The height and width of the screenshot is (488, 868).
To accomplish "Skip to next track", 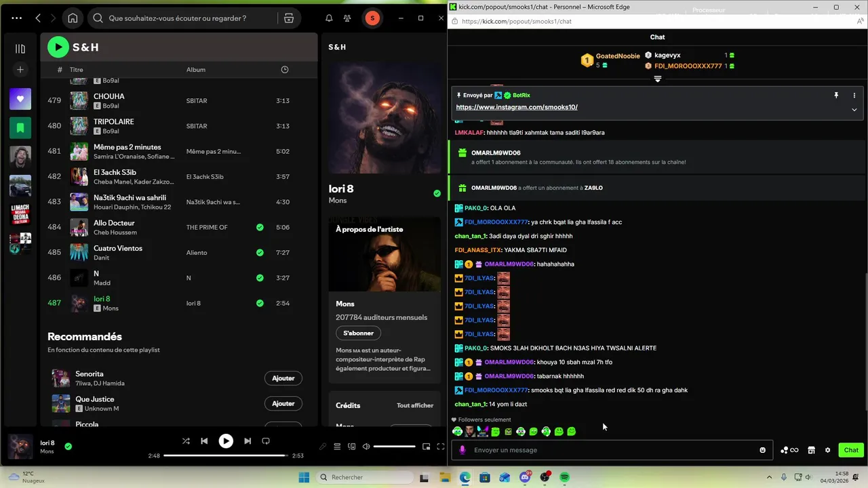I will pyautogui.click(x=248, y=441).
